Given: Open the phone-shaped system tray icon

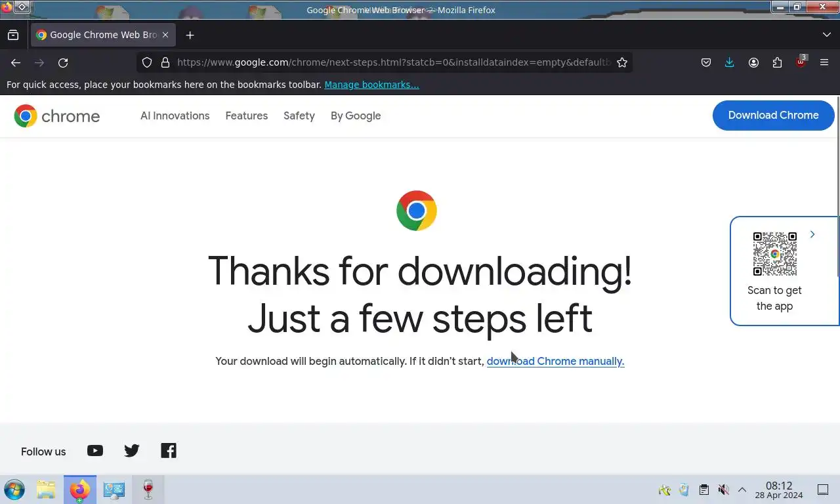Looking at the screenshot, I should (684, 490).
